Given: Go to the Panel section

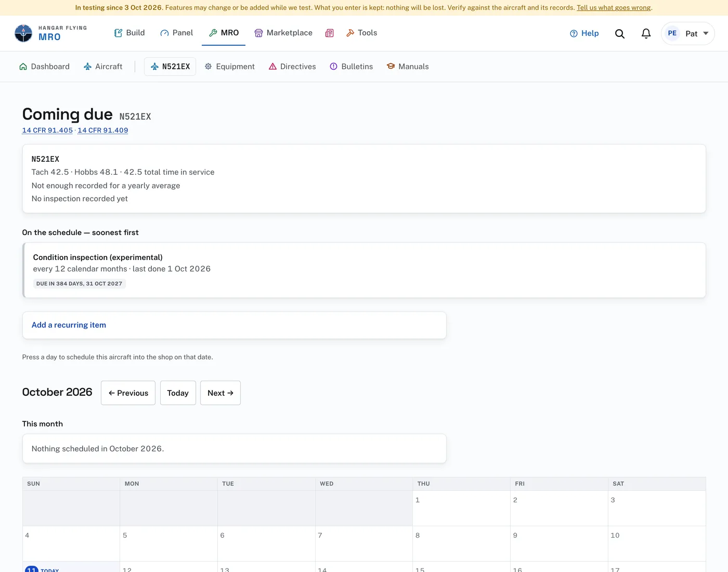Looking at the screenshot, I should 177,33.
